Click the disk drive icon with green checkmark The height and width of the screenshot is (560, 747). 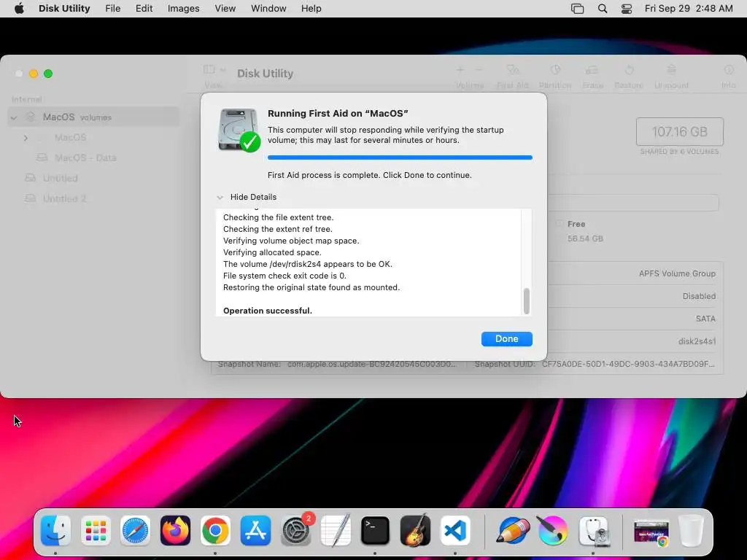pyautogui.click(x=239, y=130)
